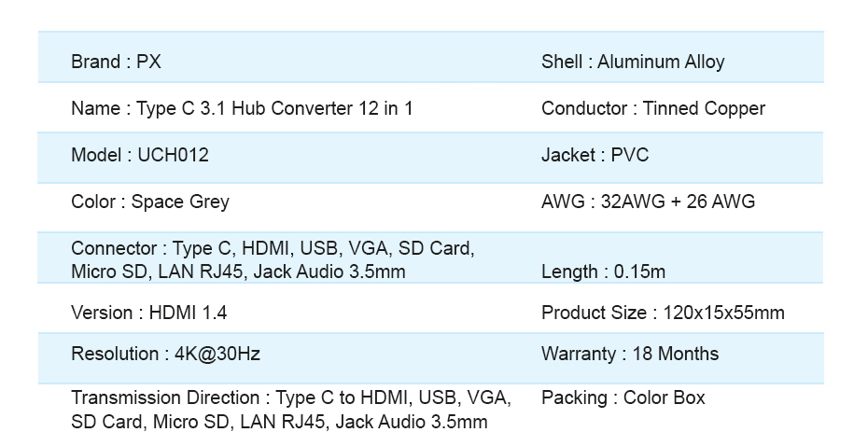Screen dimensions: 868x446
Task: Select the Shell : Aluminum Alloy cell
Action: click(x=633, y=62)
